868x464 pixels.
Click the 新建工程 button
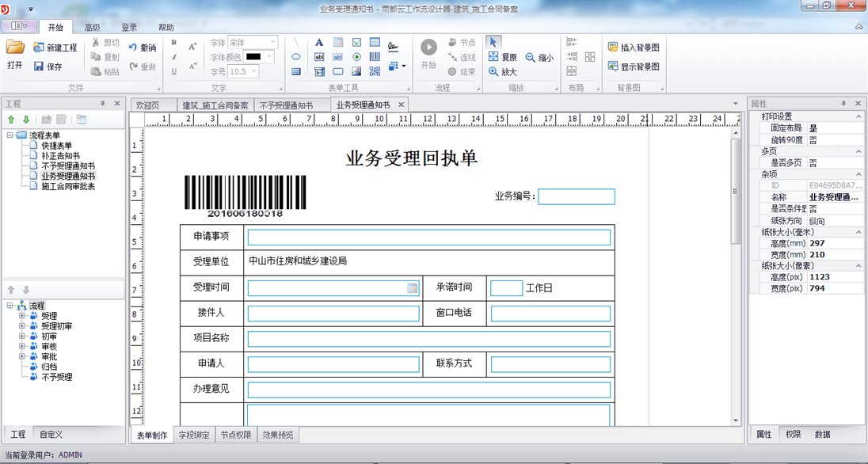(x=55, y=48)
